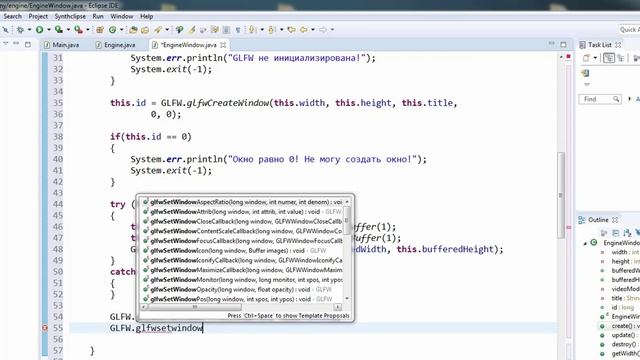Click the Coverage run icon in the toolbar

[58, 29]
